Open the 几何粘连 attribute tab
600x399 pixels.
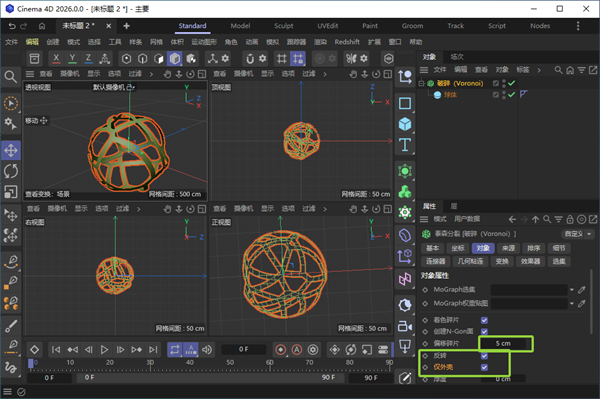[470, 262]
